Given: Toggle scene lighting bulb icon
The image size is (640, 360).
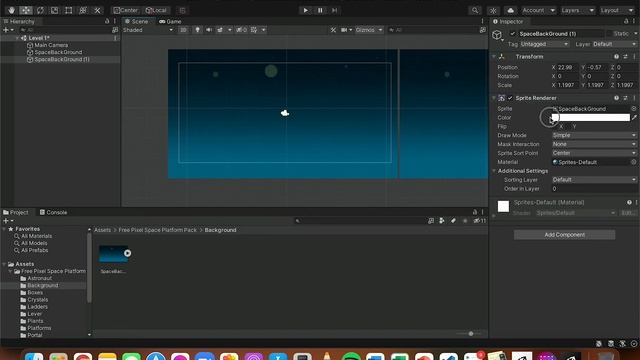Looking at the screenshot, I should [x=198, y=30].
